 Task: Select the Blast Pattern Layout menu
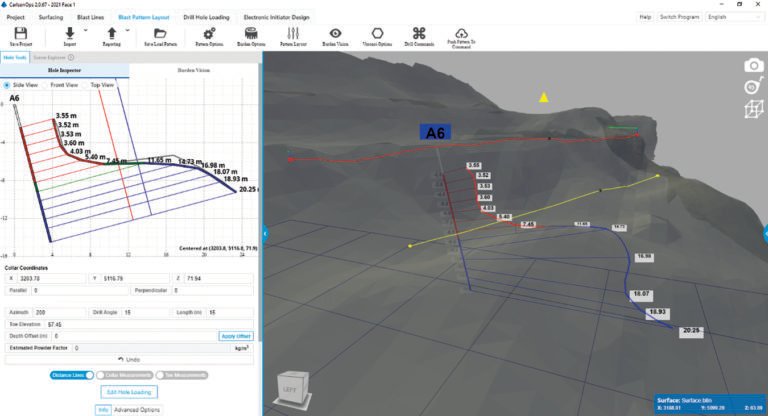tap(144, 17)
